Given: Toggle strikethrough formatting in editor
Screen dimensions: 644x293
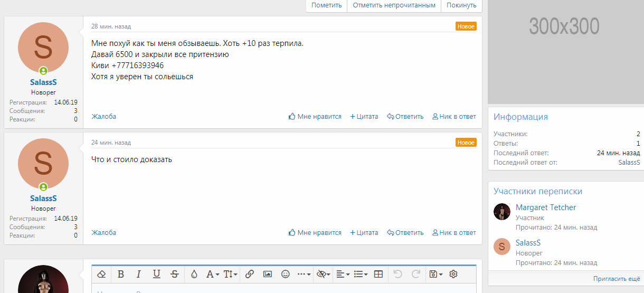Looking at the screenshot, I should (x=175, y=274).
